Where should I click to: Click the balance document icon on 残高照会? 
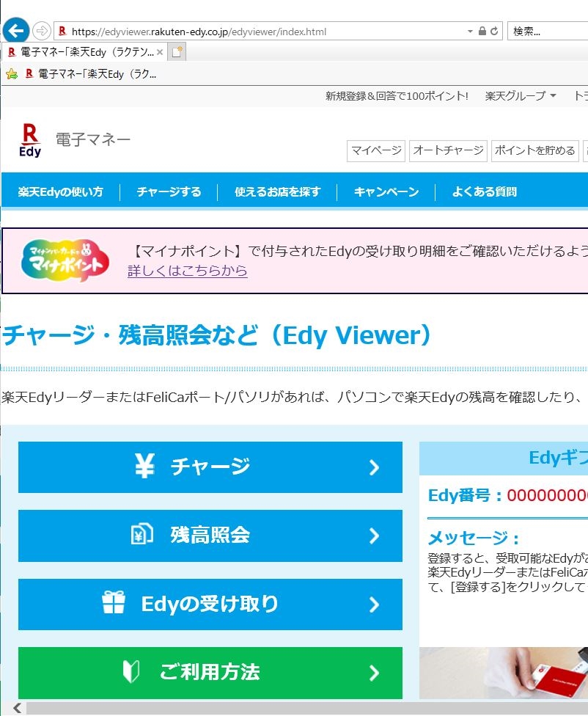pos(142,534)
